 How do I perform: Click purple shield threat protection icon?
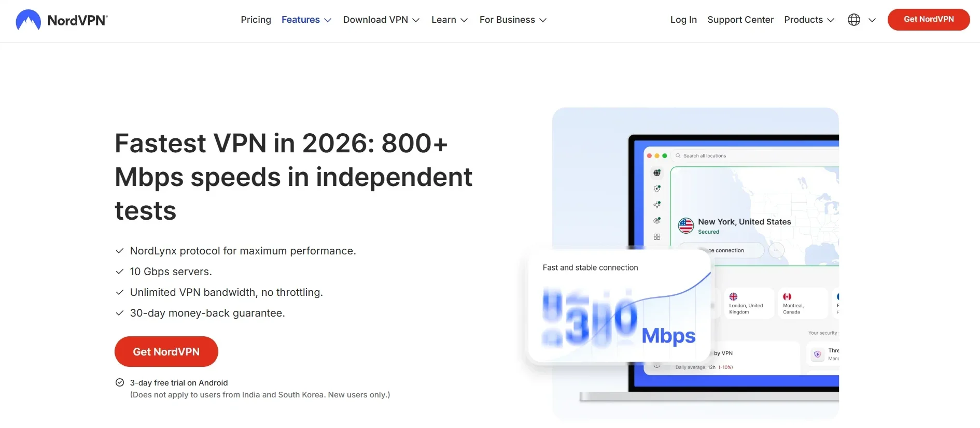coord(818,354)
